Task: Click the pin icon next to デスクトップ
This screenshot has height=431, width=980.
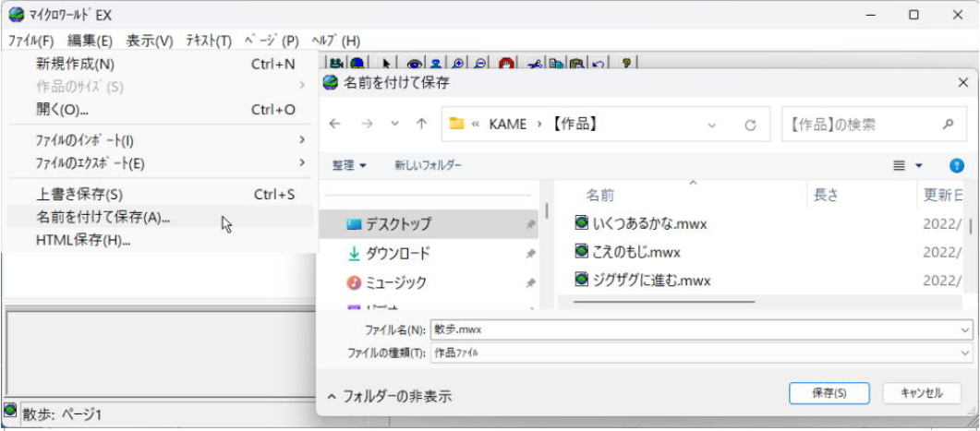Action: click(530, 224)
